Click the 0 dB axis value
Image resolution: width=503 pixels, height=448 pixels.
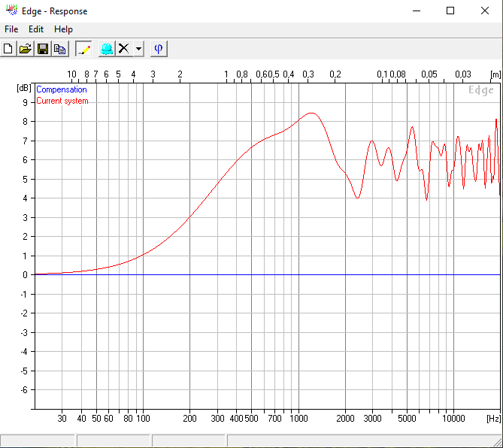[x=25, y=275]
